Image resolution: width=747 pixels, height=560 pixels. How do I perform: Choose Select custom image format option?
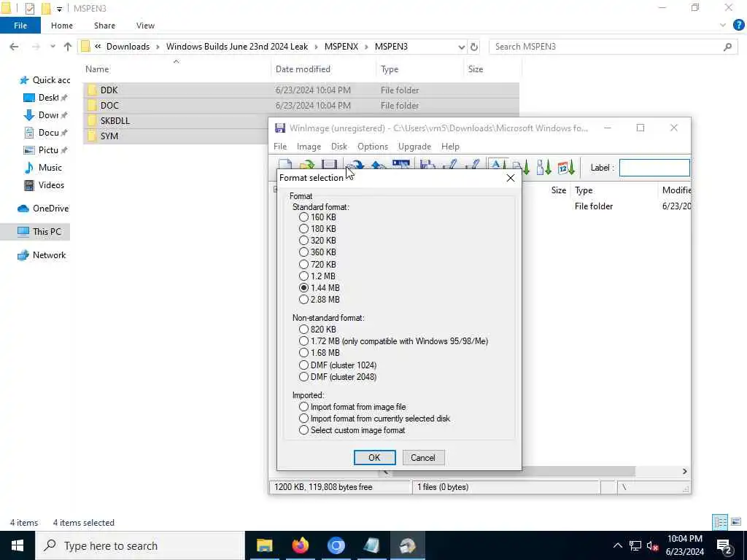(x=352, y=430)
